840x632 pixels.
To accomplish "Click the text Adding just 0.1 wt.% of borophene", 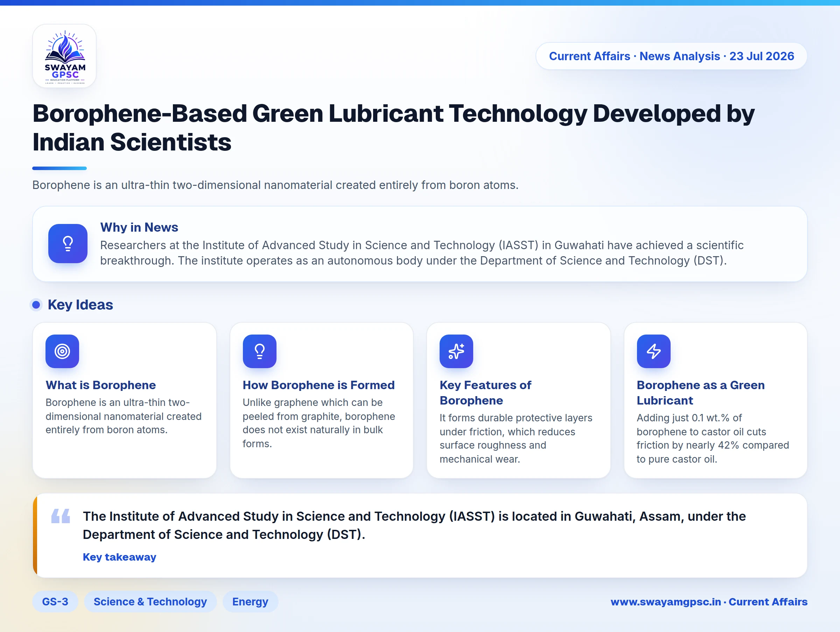I will [x=713, y=438].
